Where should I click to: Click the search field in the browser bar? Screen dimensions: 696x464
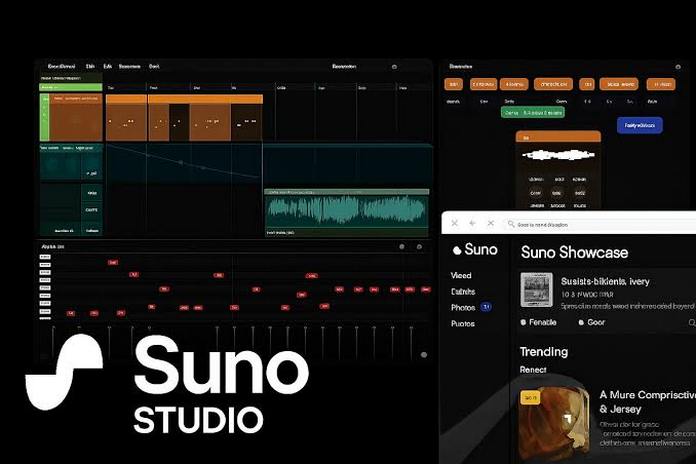(599, 224)
